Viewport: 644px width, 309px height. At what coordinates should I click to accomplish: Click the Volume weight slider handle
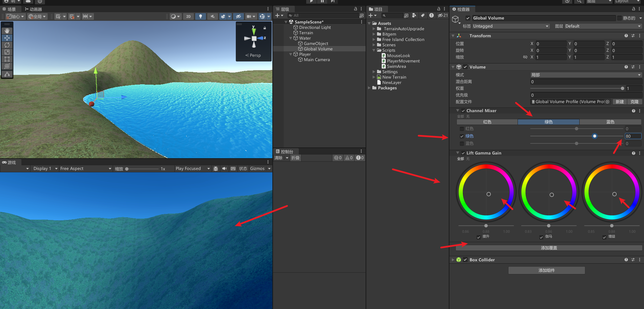point(623,89)
